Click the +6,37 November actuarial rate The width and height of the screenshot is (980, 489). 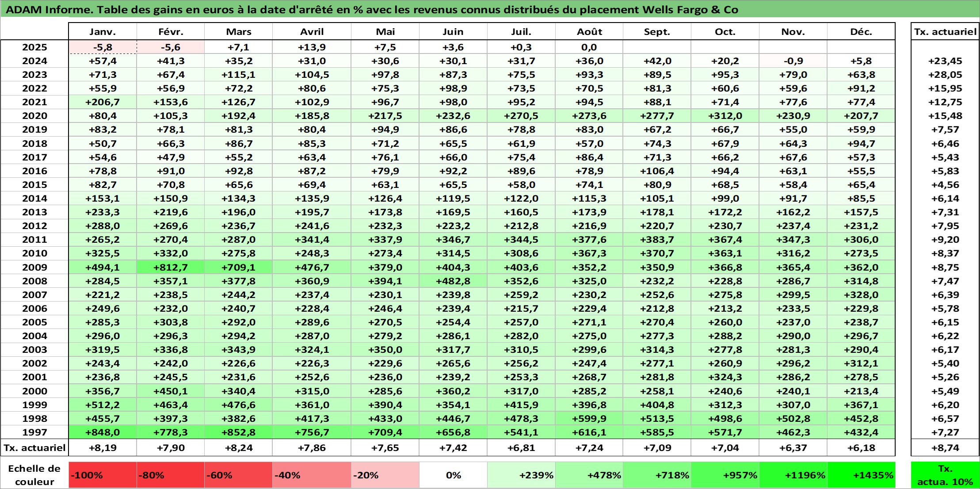tap(793, 447)
